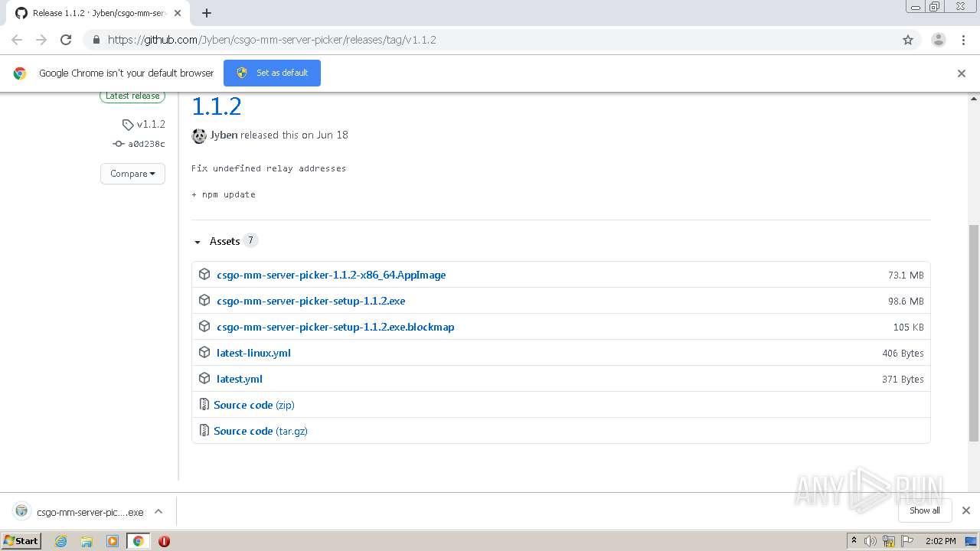The height and width of the screenshot is (551, 980).
Task: Click 73.1 MB size text
Action: point(906,275)
